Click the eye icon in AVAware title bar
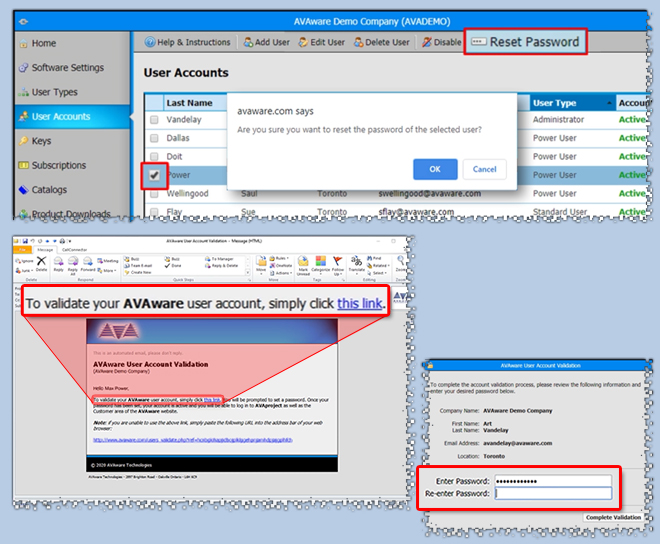Screen dimensions: 660x544 (x=23, y=21)
